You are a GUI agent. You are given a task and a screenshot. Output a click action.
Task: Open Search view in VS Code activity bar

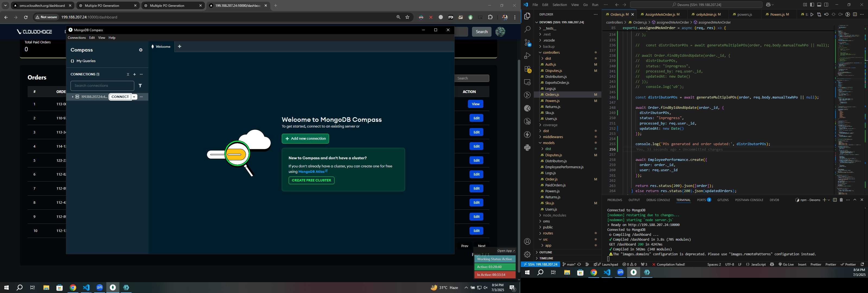527,29
